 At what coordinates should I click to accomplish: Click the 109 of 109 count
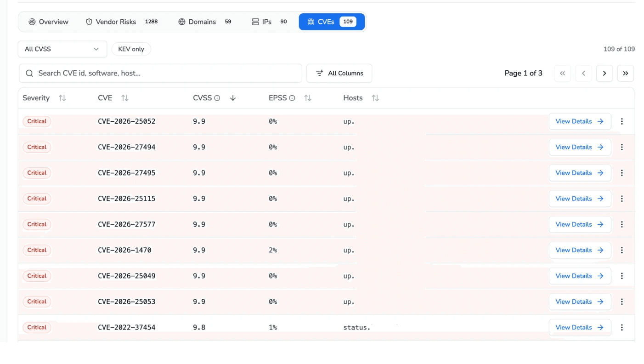click(x=619, y=49)
